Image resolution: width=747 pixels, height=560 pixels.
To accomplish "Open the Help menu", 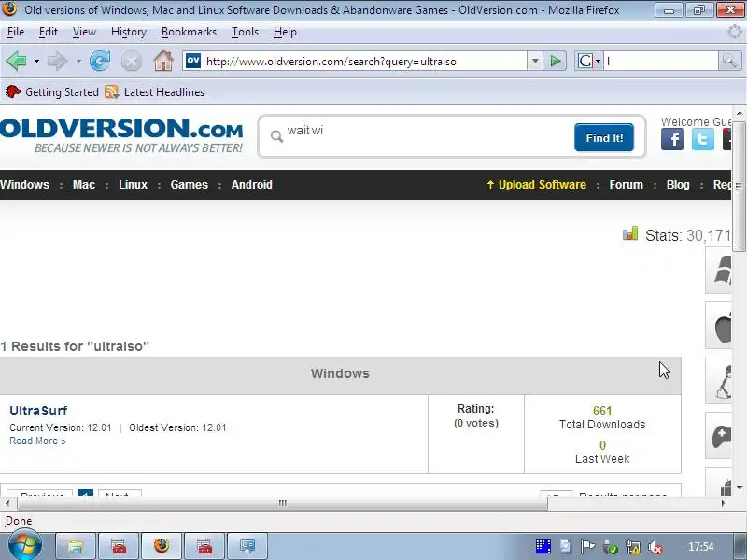I will pyautogui.click(x=285, y=32).
